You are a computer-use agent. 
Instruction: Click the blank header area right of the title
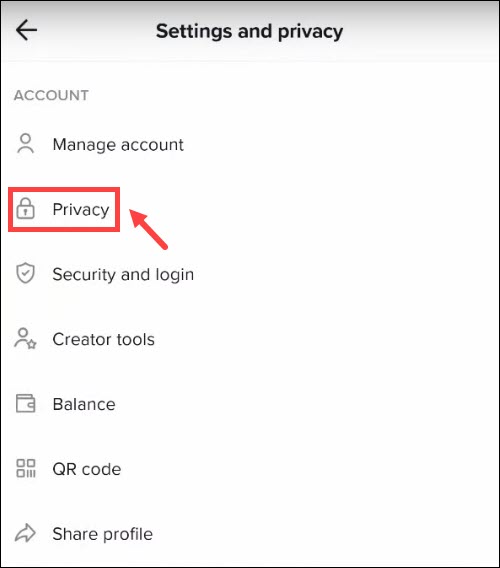[x=420, y=31]
